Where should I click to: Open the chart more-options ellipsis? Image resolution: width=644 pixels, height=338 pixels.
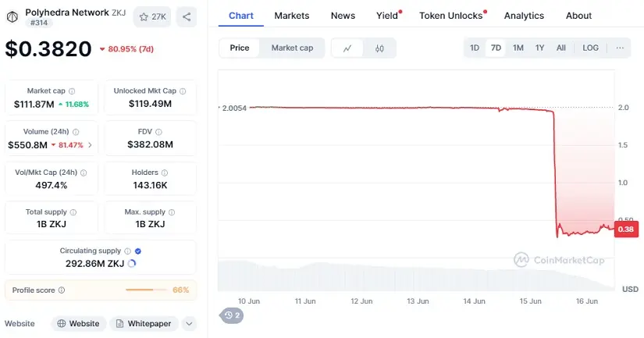(620, 48)
